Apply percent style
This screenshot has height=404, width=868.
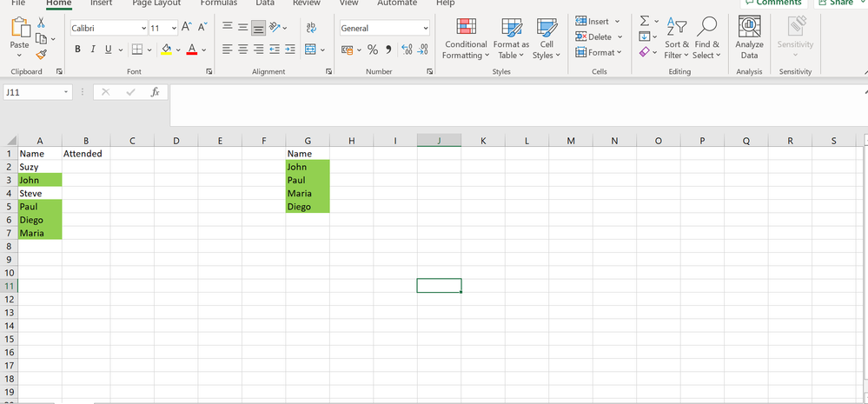tap(373, 50)
